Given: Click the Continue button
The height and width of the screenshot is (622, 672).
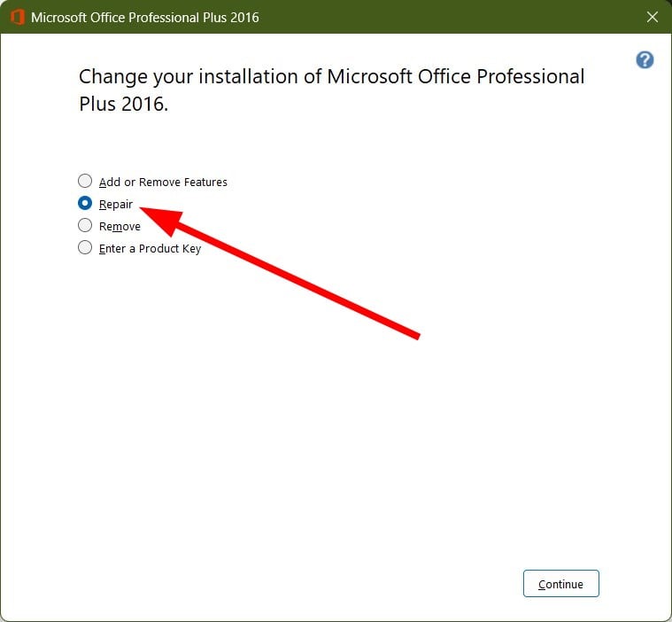Looking at the screenshot, I should click(561, 583).
